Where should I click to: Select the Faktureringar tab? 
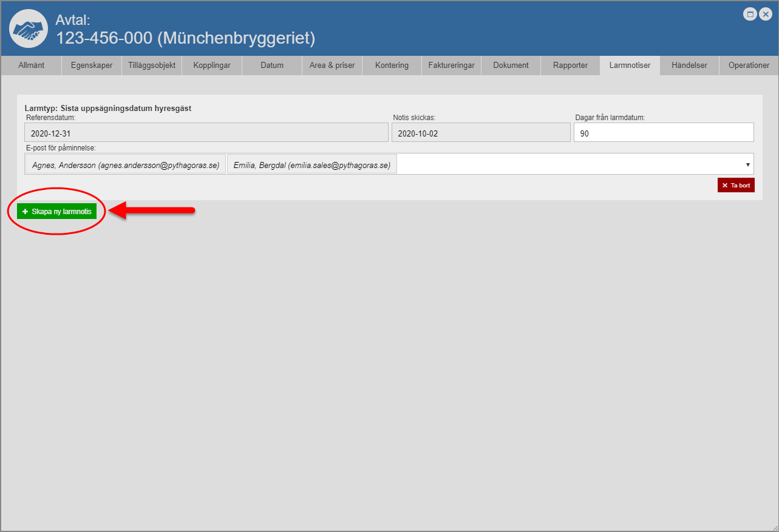[451, 66]
